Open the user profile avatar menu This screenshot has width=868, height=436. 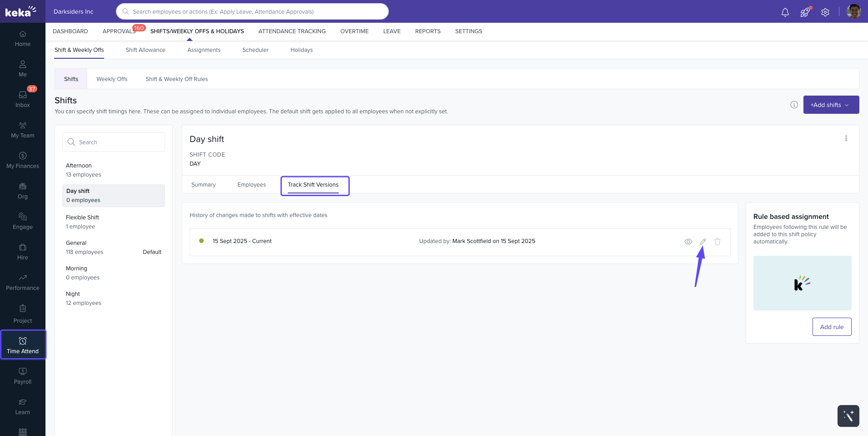pos(853,11)
